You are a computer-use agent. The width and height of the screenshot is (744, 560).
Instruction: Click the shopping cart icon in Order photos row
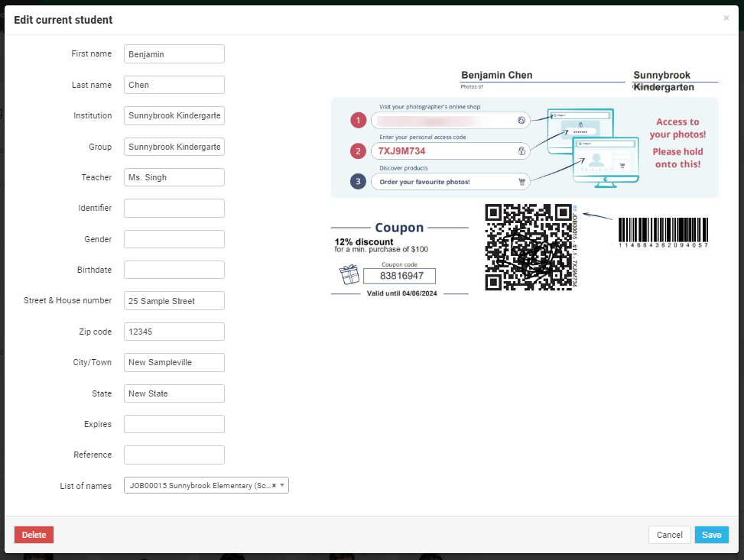(x=521, y=182)
